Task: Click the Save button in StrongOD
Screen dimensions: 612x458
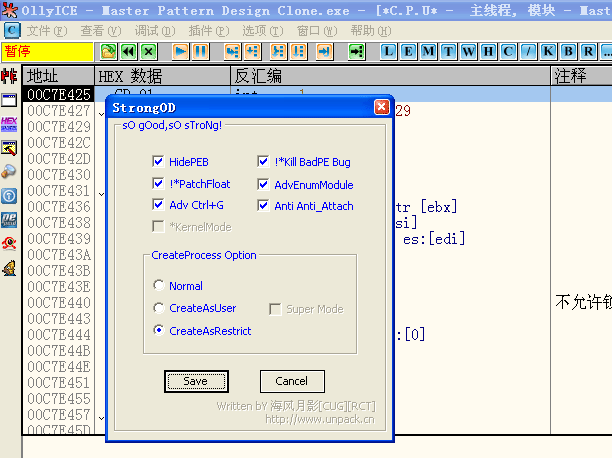Action: 196,381
